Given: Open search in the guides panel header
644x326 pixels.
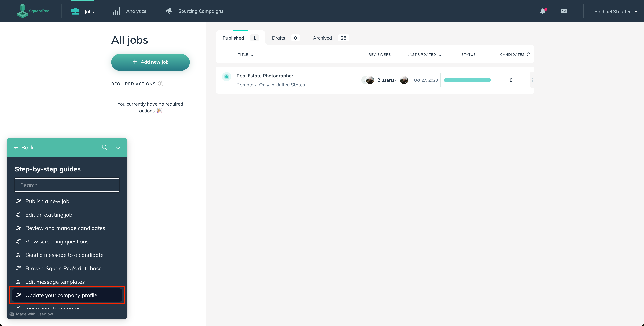Looking at the screenshot, I should tap(104, 147).
